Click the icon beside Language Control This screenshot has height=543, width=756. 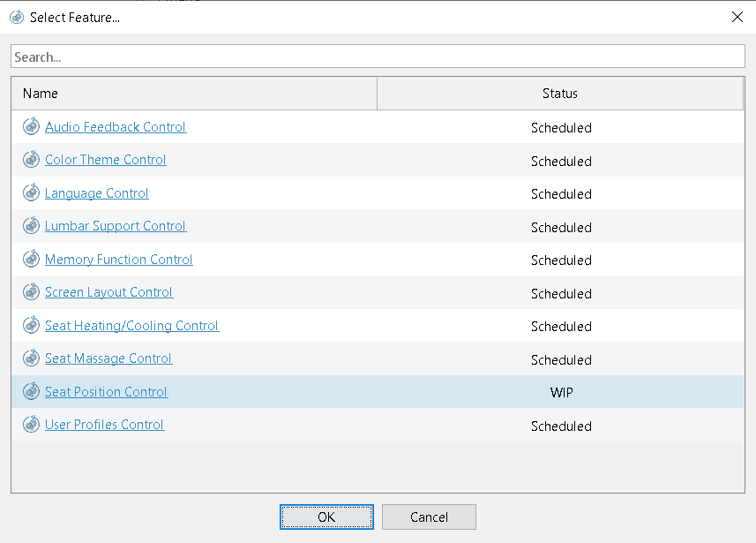(x=31, y=193)
